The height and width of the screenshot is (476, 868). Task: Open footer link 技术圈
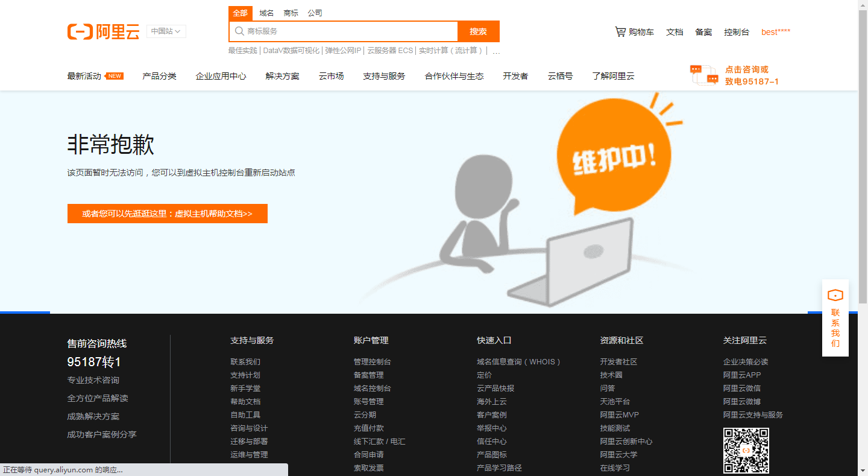(x=611, y=375)
